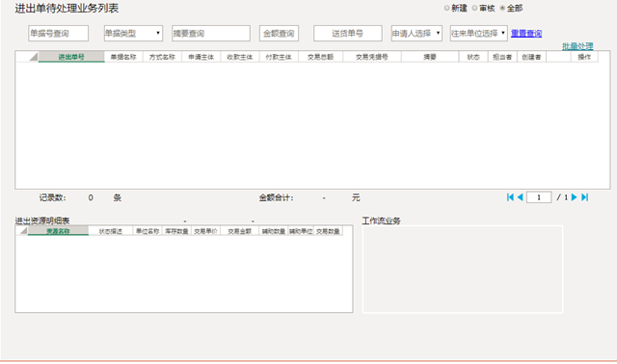617x364 pixels.
Task: Click the 摘要查询 input box
Action: 211,34
